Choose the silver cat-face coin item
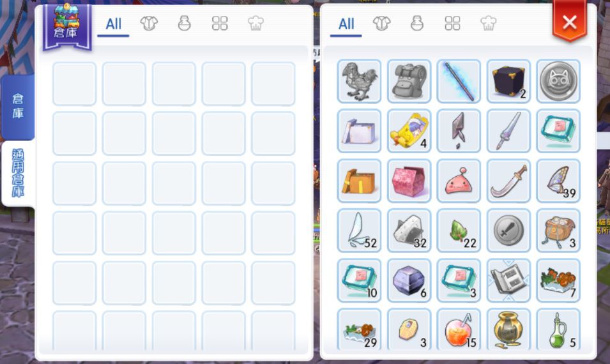 [x=558, y=81]
